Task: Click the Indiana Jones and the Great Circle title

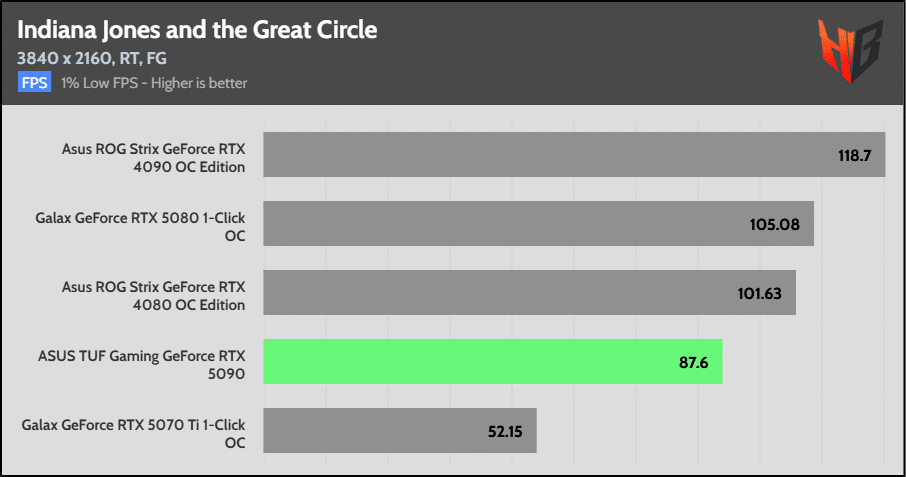Action: point(197,30)
